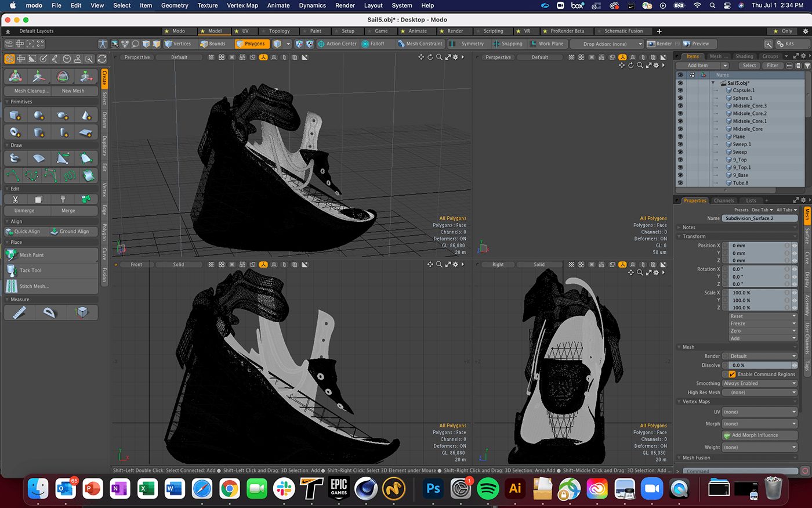Click the Command input field

pos(740,471)
